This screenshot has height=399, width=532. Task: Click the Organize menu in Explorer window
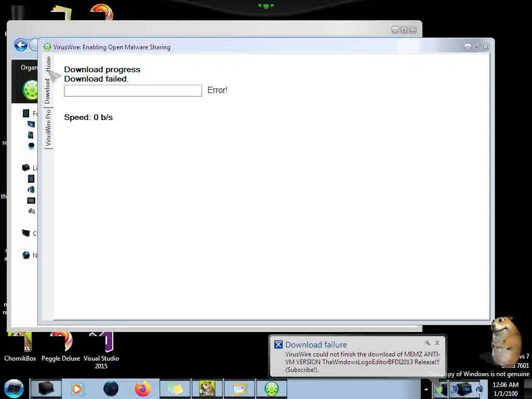click(29, 68)
